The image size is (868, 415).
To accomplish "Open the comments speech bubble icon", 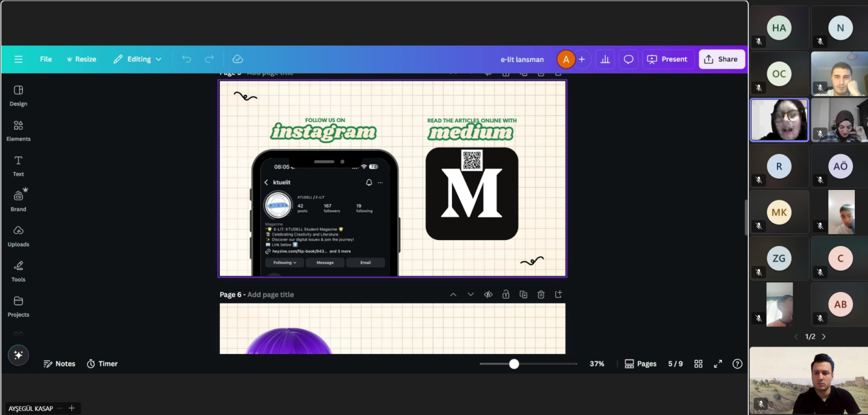I will coord(629,59).
